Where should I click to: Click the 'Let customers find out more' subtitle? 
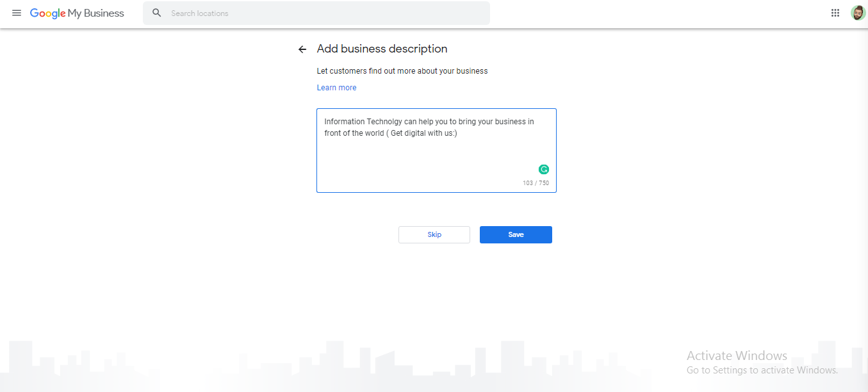tap(402, 71)
